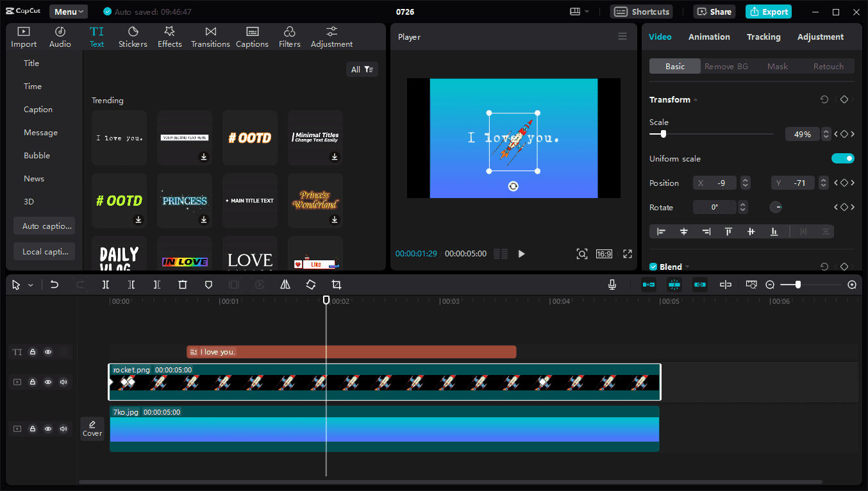Select the Remove BG sub-tab
Screen dimensions: 868x491
pyautogui.click(x=726, y=67)
